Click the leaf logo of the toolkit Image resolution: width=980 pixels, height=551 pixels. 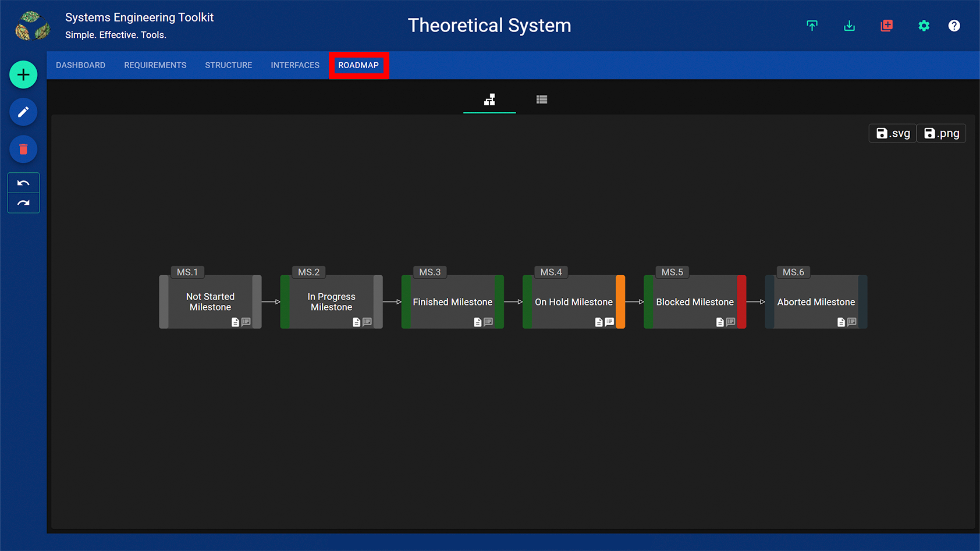pos(32,26)
